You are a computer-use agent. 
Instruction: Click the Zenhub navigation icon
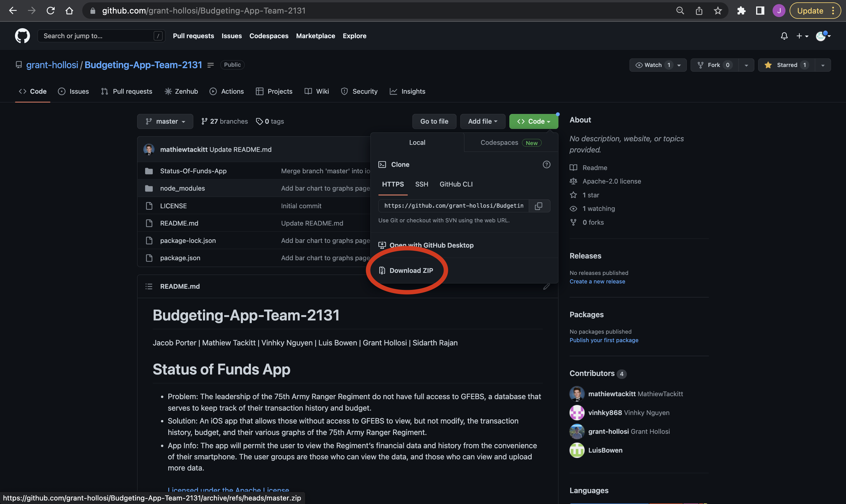pos(168,91)
